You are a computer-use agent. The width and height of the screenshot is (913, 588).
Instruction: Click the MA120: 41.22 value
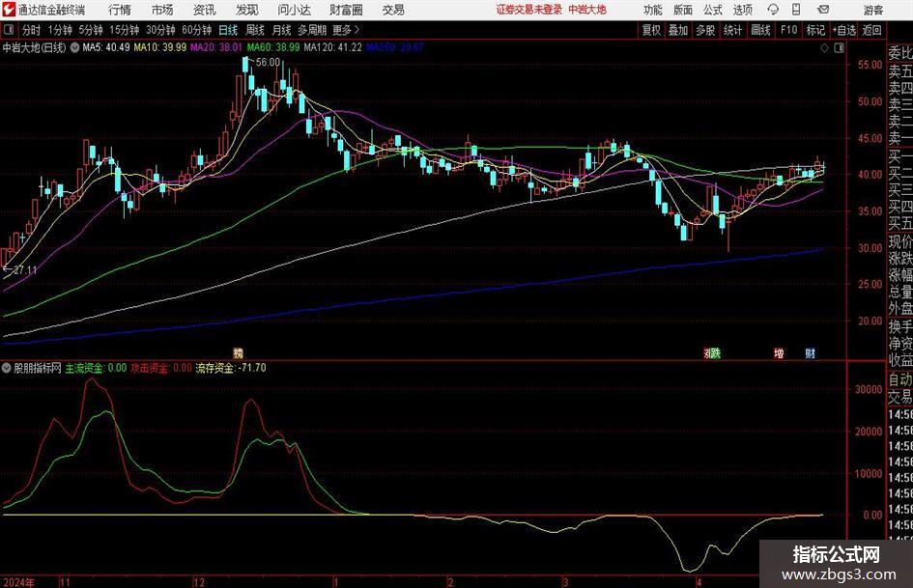[x=332, y=47]
